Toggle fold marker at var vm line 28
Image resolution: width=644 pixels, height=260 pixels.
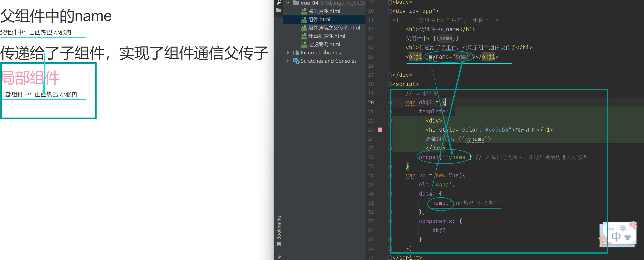click(x=390, y=176)
